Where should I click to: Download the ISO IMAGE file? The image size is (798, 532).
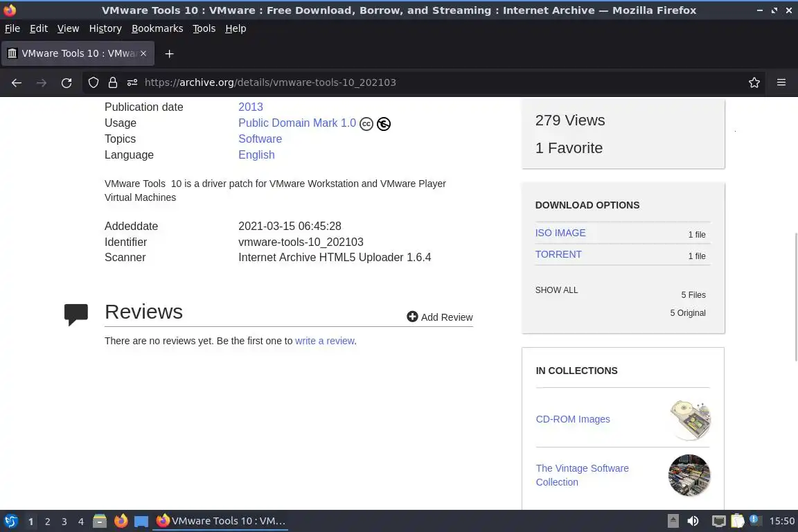click(x=560, y=233)
